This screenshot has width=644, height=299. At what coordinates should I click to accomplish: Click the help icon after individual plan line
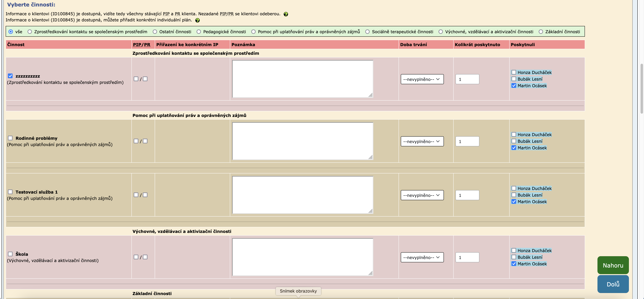[197, 20]
